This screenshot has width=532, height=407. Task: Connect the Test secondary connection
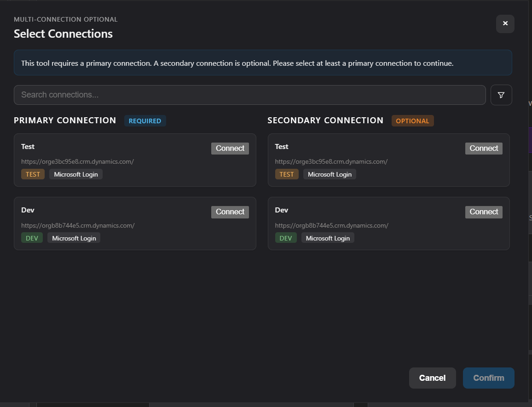click(x=484, y=148)
